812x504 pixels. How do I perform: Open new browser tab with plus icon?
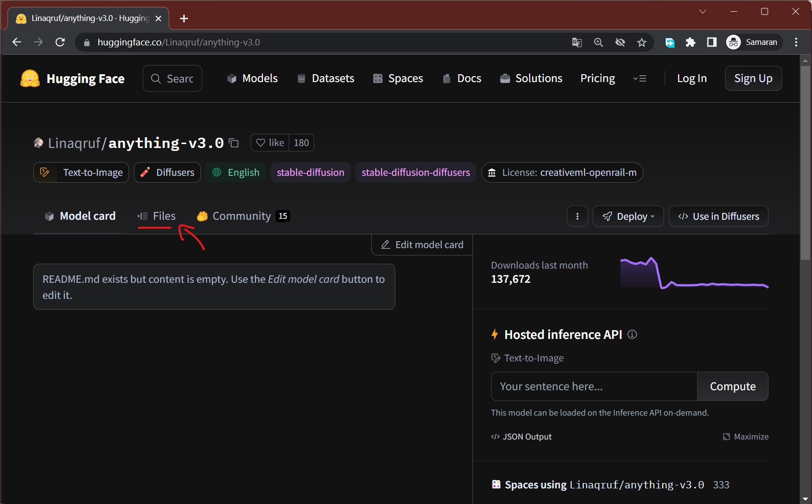coord(184,19)
